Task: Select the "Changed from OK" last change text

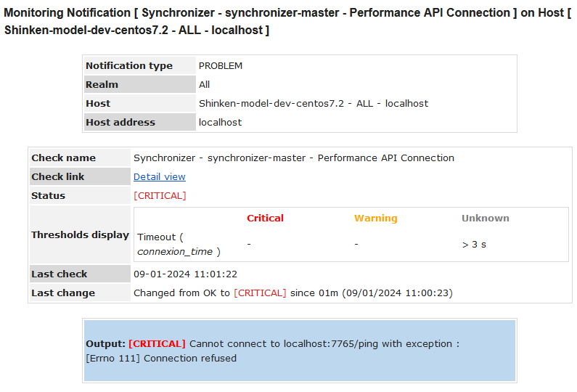Action: [x=181, y=293]
